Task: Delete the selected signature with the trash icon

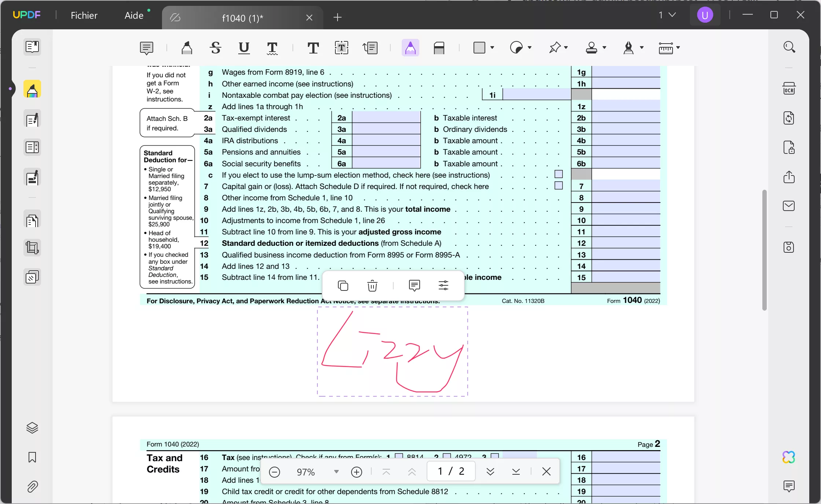Action: 372,286
